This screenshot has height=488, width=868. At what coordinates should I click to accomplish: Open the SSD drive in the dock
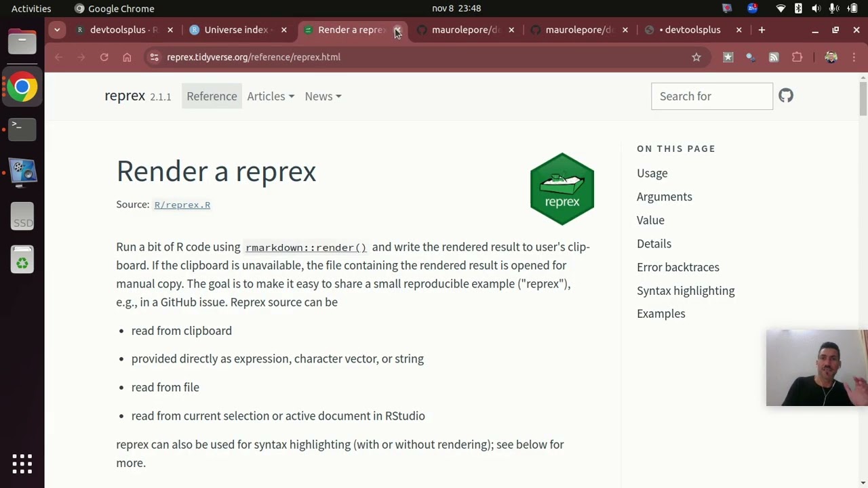(22, 216)
